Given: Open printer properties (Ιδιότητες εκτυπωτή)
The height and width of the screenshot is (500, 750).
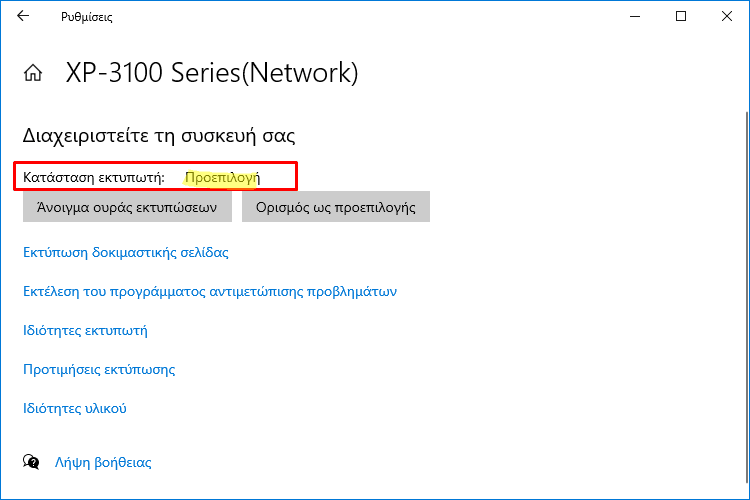Looking at the screenshot, I should (85, 331).
